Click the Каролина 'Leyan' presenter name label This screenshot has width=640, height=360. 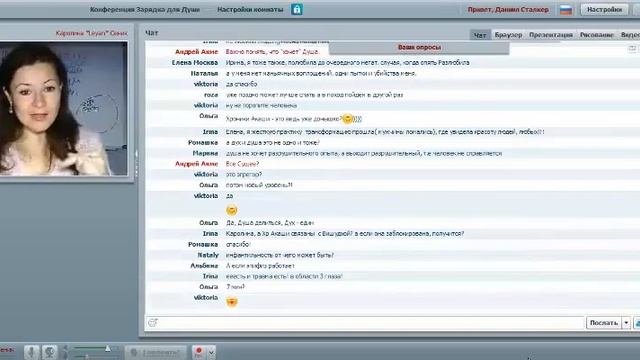91,33
